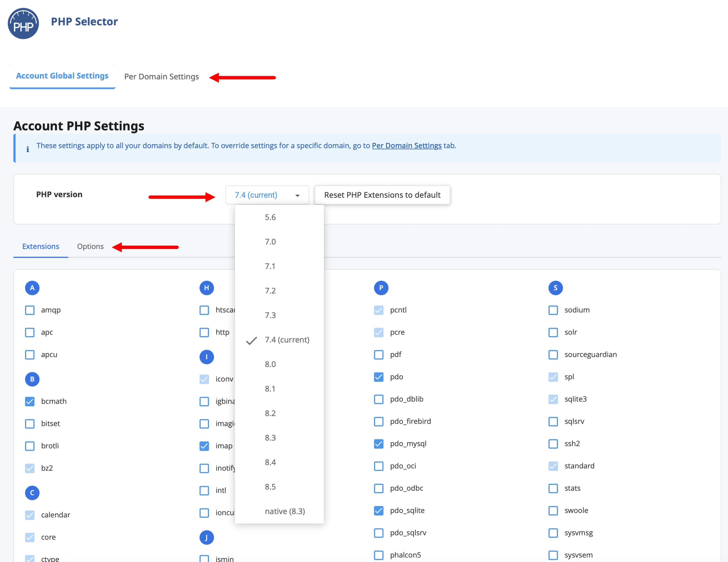The width and height of the screenshot is (728, 562).
Task: Open the Extensions tab
Action: click(x=41, y=246)
